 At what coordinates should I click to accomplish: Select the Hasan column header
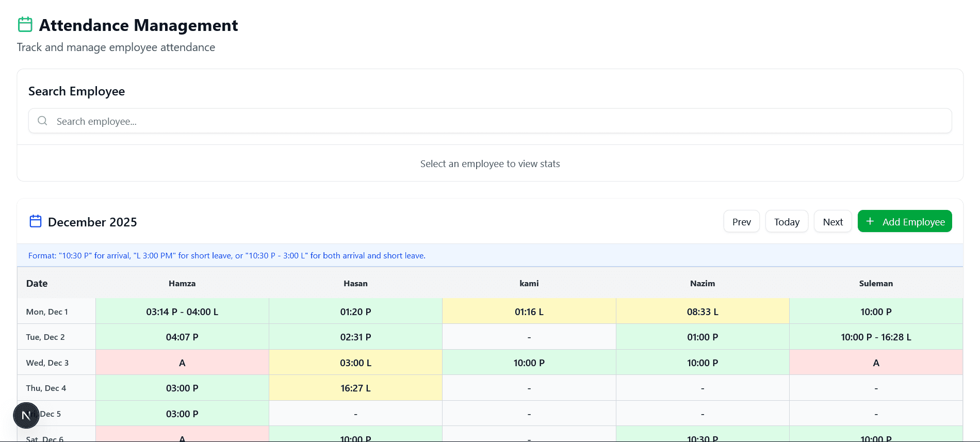355,283
